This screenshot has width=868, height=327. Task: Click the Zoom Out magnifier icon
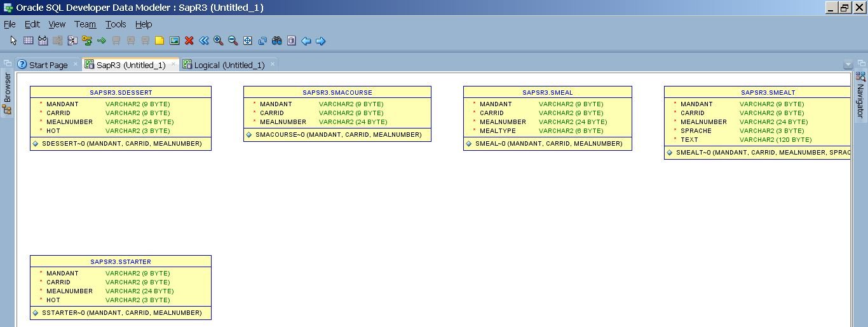(x=233, y=41)
